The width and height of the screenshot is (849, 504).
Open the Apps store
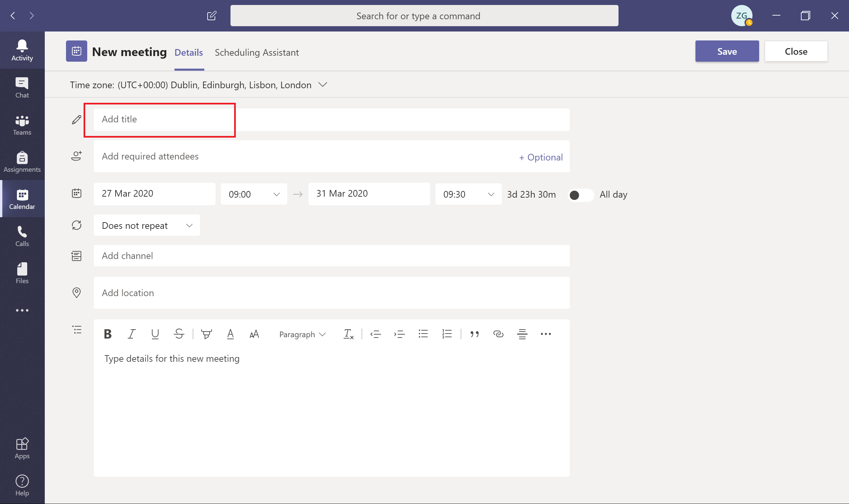point(22,448)
